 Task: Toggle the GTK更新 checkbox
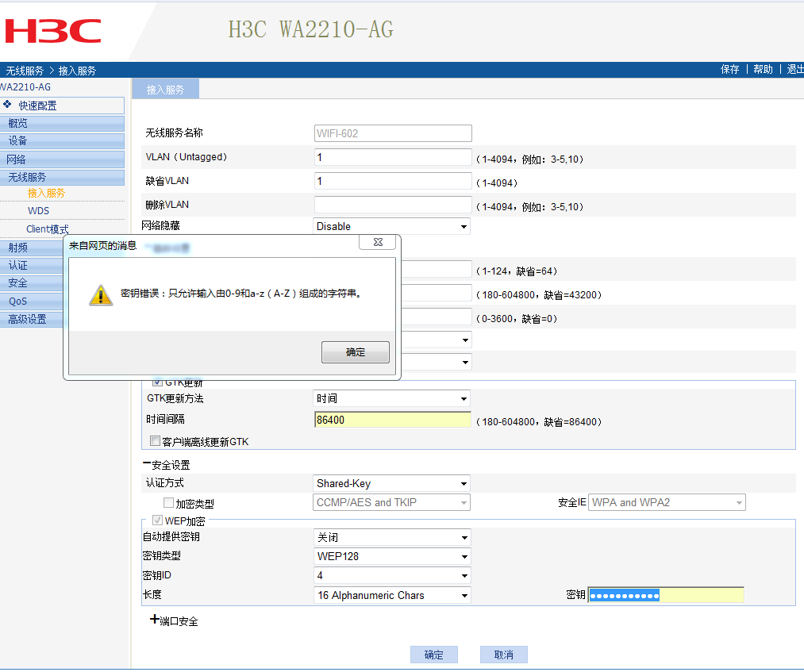click(x=156, y=382)
